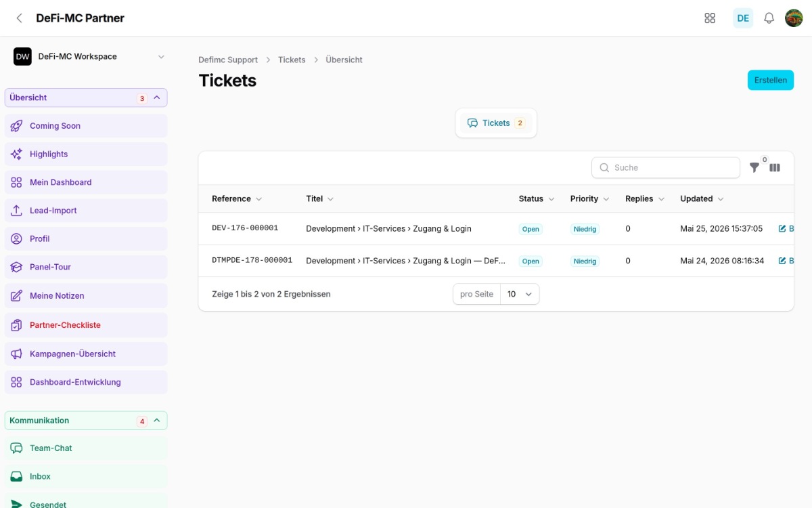Sort by the Reference column
812x508 pixels.
click(237, 198)
